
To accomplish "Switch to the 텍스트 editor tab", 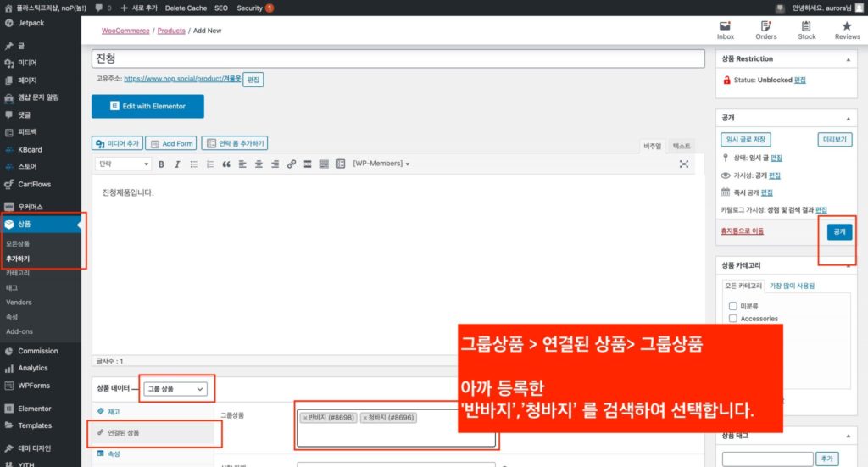I will click(x=682, y=146).
